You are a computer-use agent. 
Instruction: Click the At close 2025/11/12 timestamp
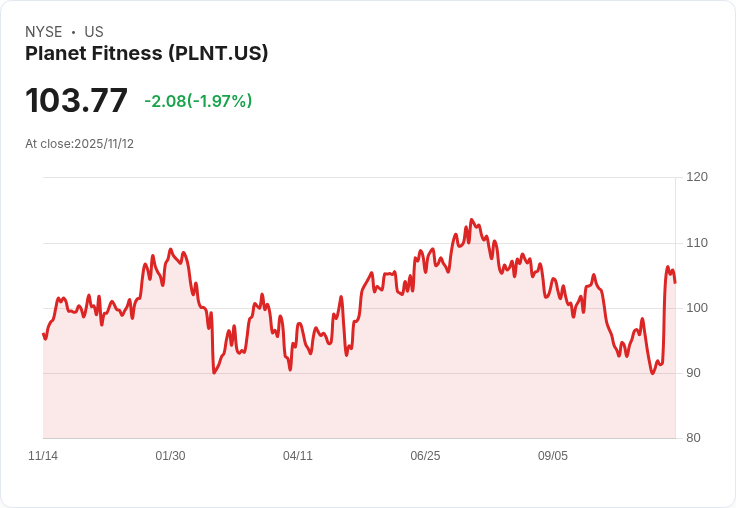tap(79, 144)
